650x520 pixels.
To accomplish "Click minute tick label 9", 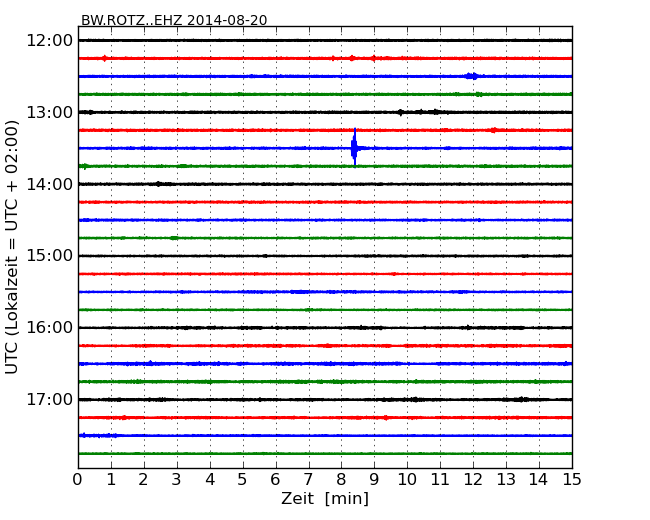I will (x=374, y=480).
